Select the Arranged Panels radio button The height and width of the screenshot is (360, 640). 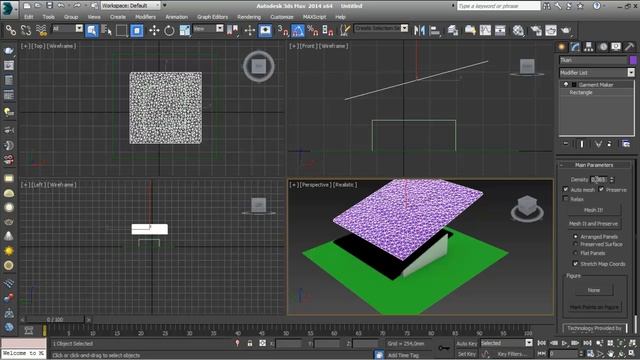pyautogui.click(x=576, y=236)
